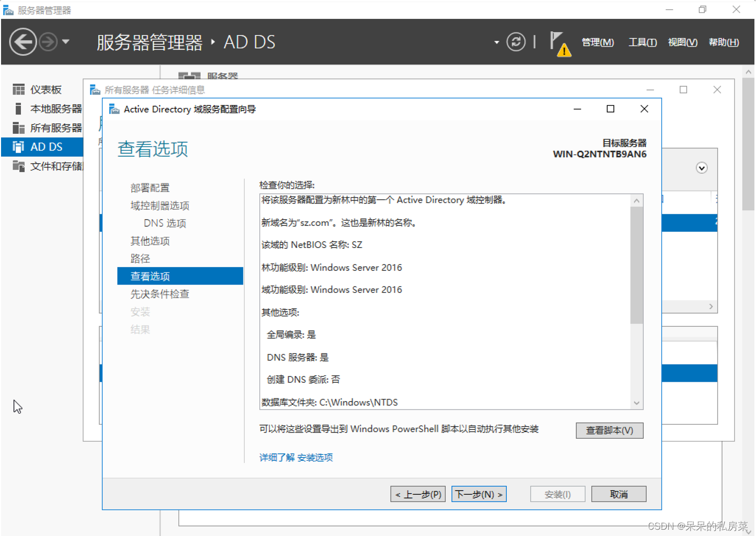Click the 查看脚本(V) button
The width and height of the screenshot is (756, 536).
tap(609, 430)
